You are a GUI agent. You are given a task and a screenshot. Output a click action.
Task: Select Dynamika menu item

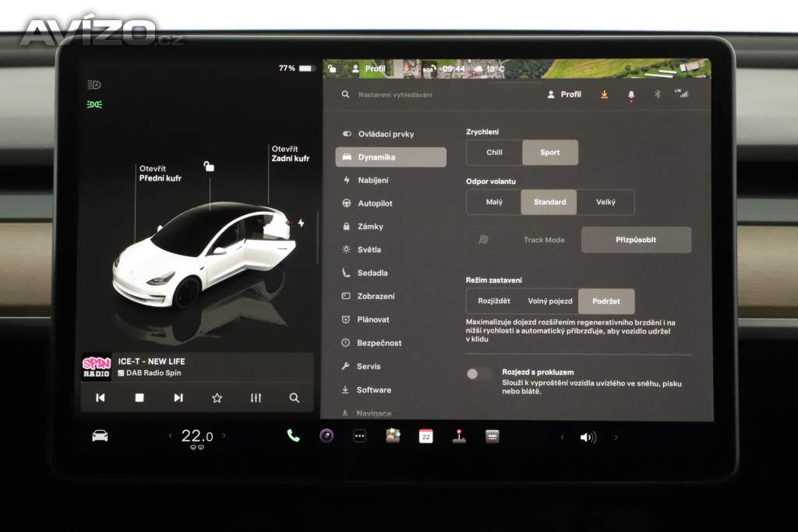tap(391, 157)
